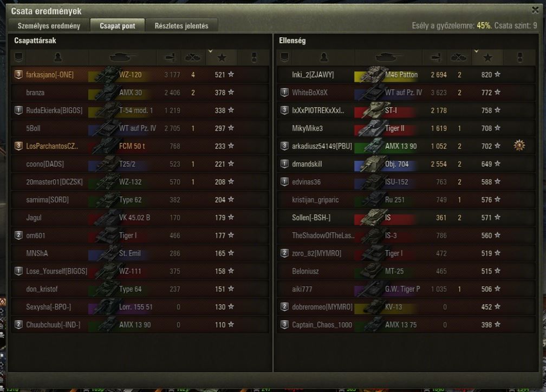The image size is (546, 392).
Task: Select player Lose_Yourself[BIGOS]
Action: click(x=57, y=271)
